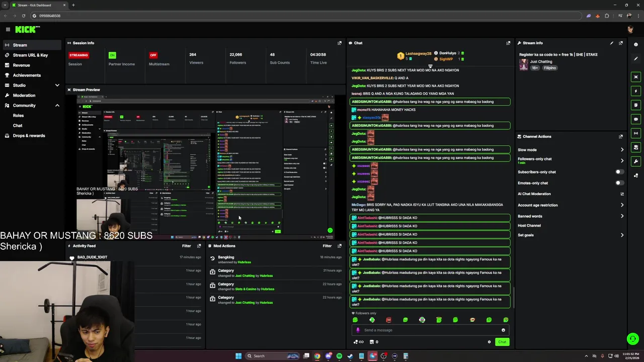644x362 pixels.
Task: Click the notes icon in the right rail
Action: [x=636, y=105]
